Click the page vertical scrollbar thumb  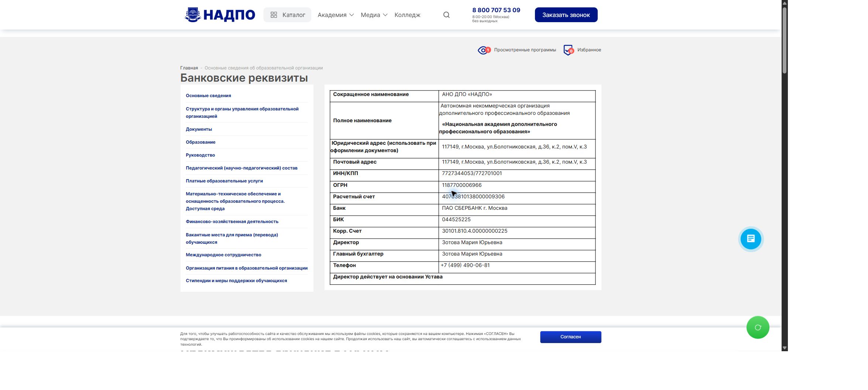click(785, 40)
